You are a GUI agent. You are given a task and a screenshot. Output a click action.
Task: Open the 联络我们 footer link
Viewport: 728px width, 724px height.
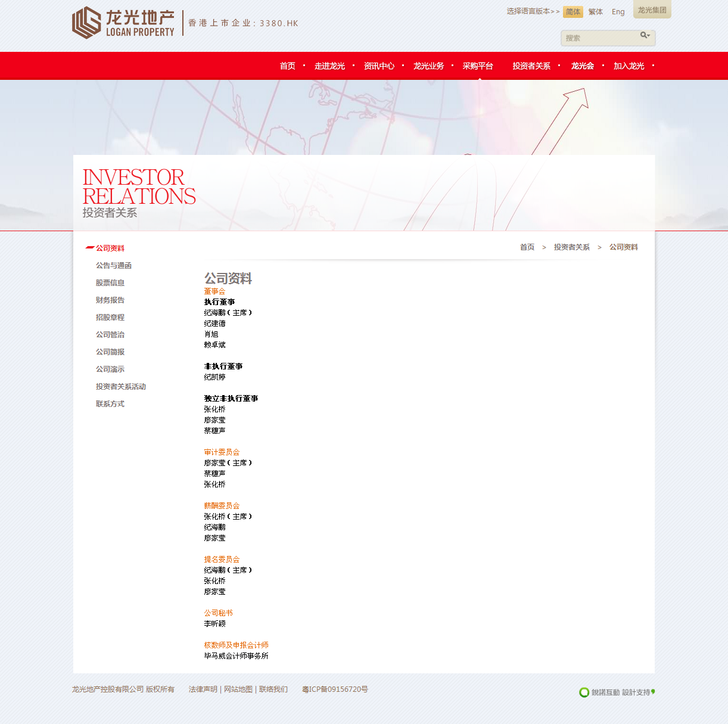273,689
